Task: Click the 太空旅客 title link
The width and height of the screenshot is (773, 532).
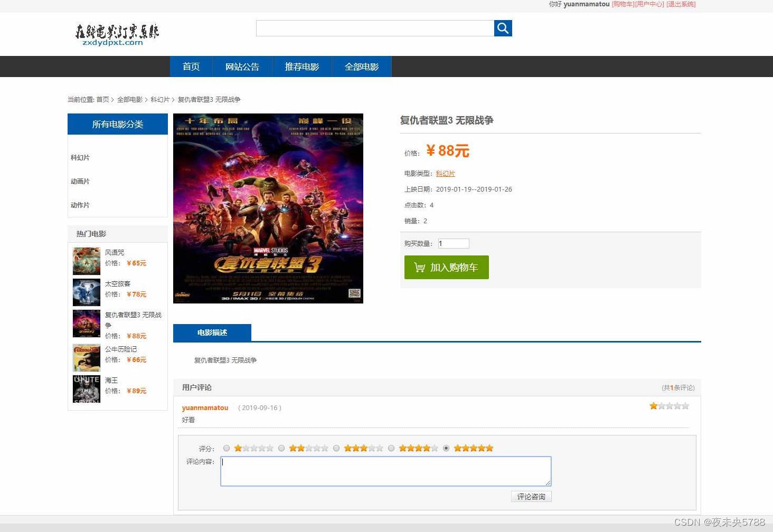Action: point(118,283)
